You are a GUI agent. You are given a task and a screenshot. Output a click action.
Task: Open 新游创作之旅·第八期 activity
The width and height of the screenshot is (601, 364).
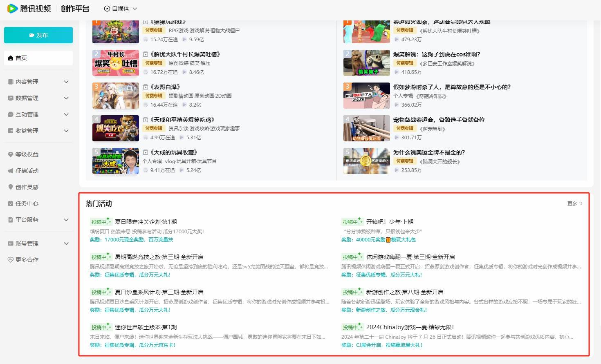click(x=405, y=292)
